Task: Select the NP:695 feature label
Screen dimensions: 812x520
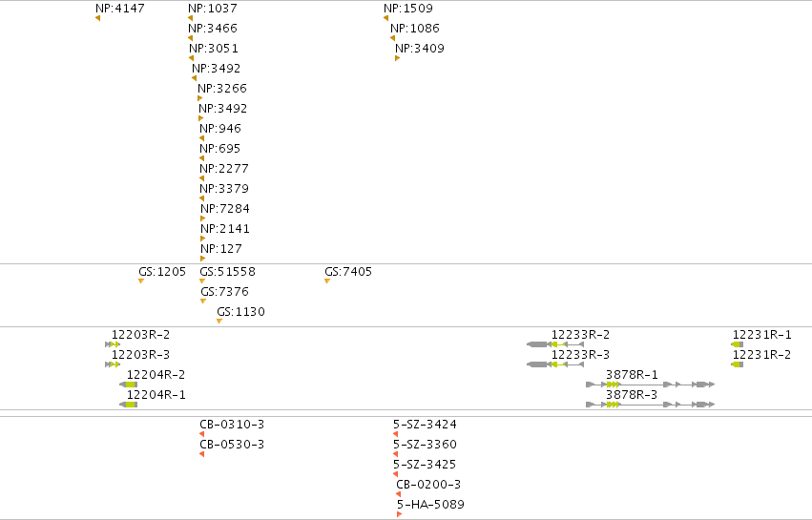Action: 219,149
